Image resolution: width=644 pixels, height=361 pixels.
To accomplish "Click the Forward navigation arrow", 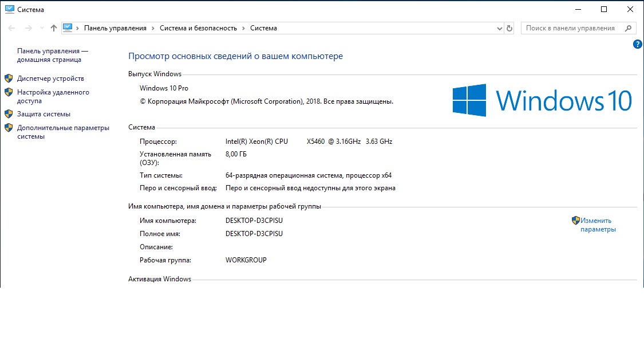I will coord(29,28).
